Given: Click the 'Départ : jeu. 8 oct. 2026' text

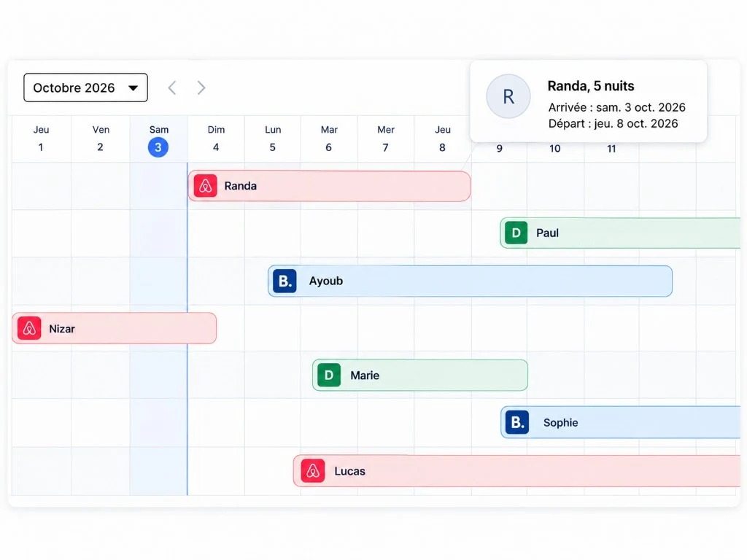Looking at the screenshot, I should coord(613,123).
